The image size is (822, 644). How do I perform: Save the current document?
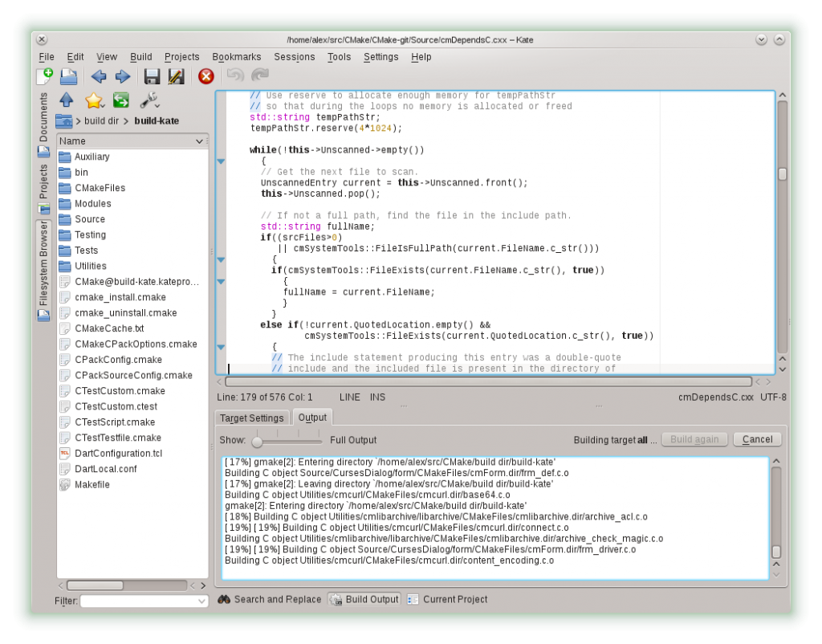(x=151, y=76)
